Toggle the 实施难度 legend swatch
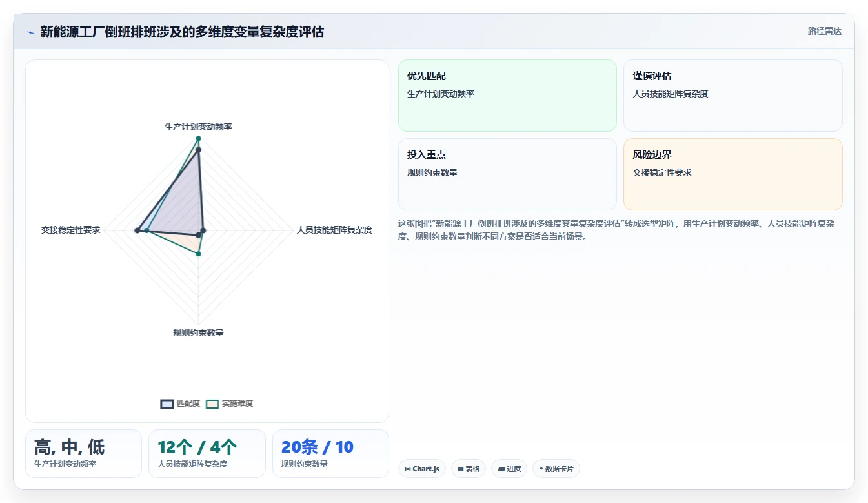 (212, 404)
